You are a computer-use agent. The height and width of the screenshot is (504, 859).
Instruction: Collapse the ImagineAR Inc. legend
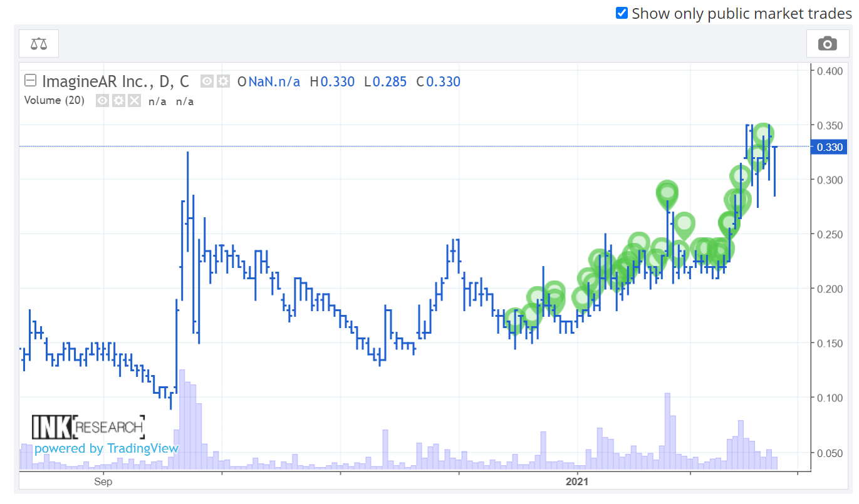tap(29, 81)
